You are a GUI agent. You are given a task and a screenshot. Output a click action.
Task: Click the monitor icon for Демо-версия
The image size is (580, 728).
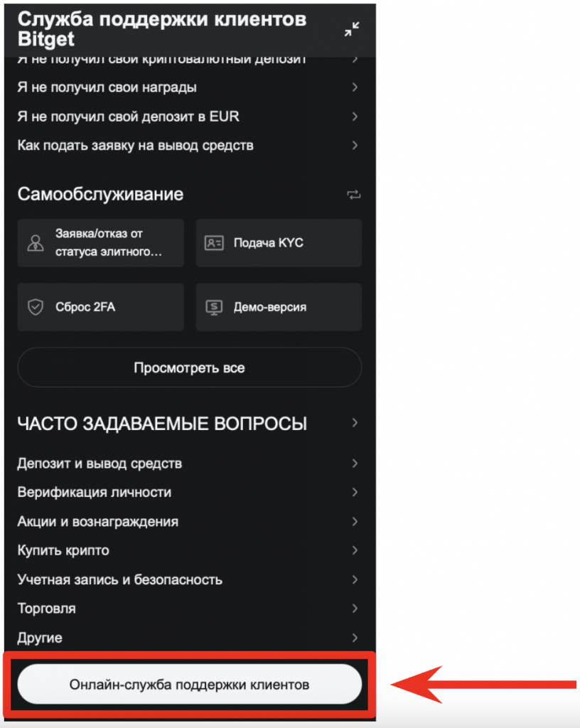[214, 307]
